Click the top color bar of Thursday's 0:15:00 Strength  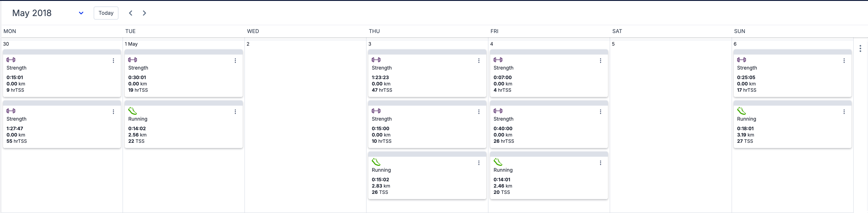click(427, 103)
